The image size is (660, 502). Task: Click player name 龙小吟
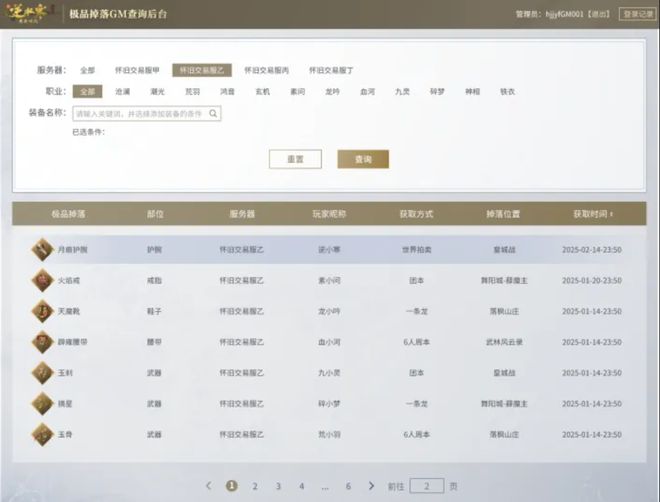click(x=329, y=311)
